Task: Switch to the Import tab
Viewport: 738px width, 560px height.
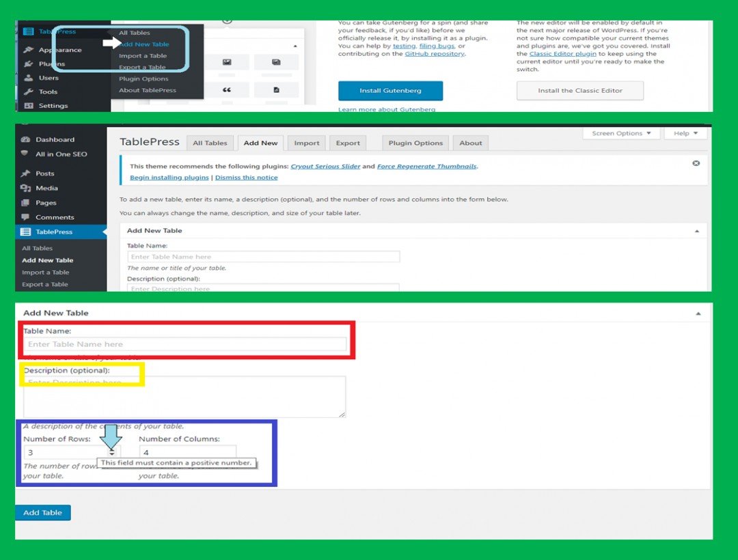Action: tap(306, 143)
